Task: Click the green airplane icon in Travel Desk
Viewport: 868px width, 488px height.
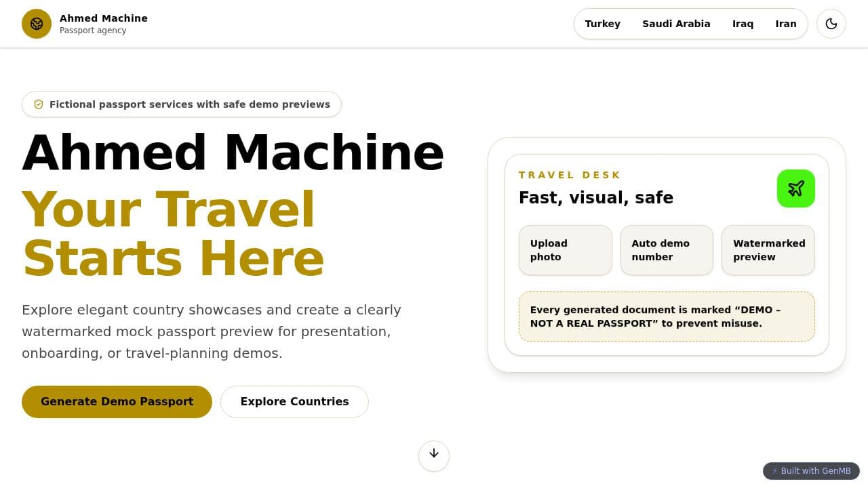Action: (x=796, y=188)
